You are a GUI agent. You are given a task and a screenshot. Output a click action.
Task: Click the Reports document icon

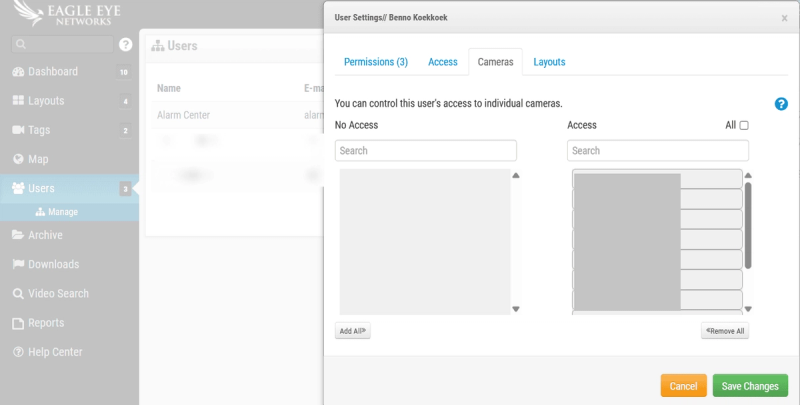18,323
